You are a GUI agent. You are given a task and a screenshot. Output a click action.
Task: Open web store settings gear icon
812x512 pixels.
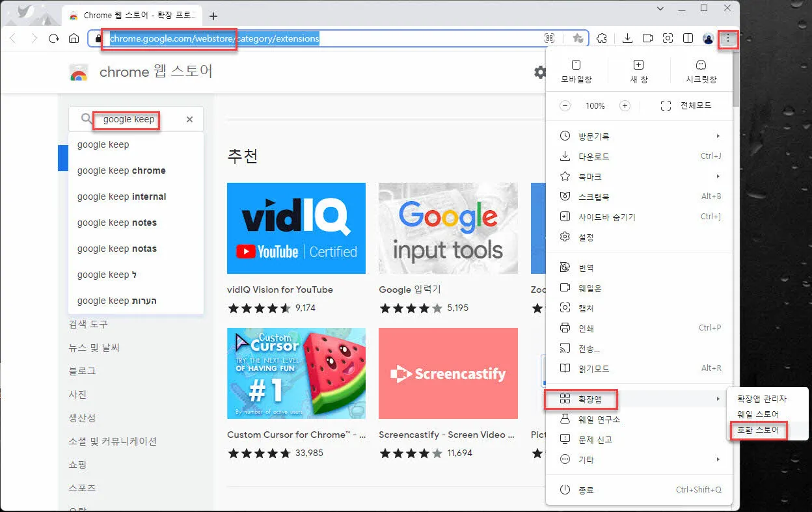(540, 72)
